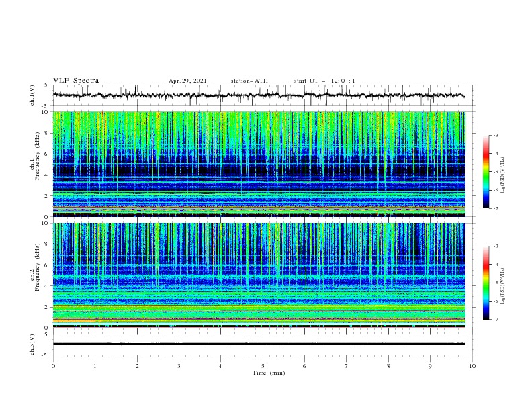
Task: Click time axis tick label "4"
Action: tap(221, 366)
